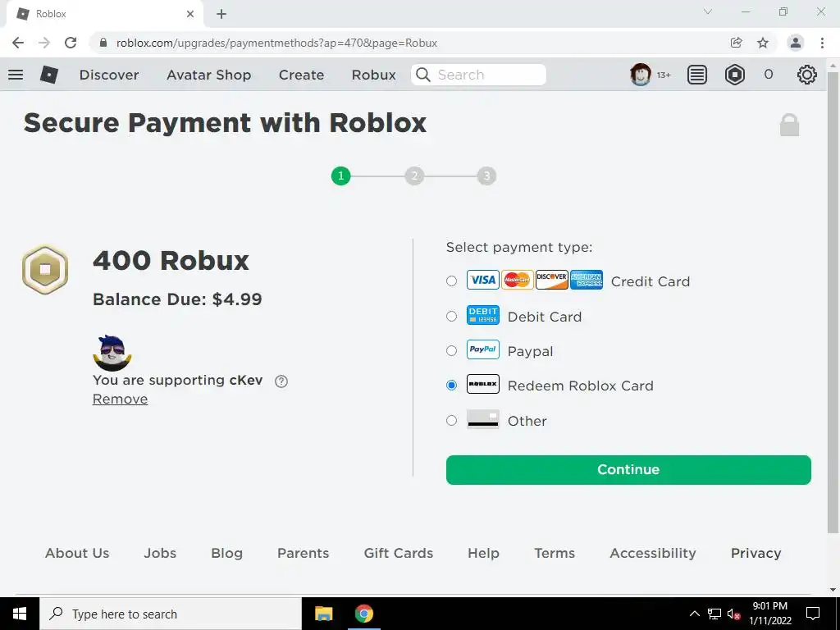Open the Robux menu item
The width and height of the screenshot is (840, 630).
click(373, 75)
